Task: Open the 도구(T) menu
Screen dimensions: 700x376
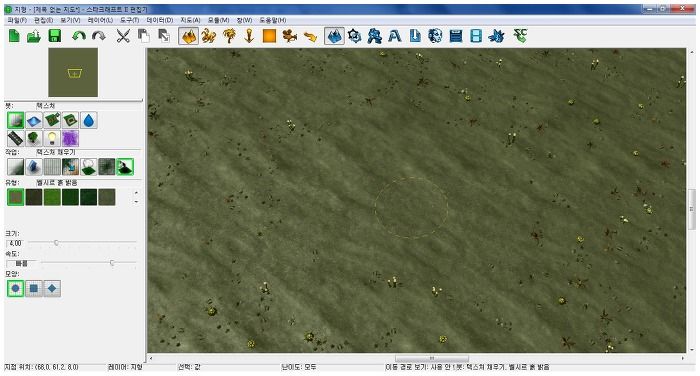Action: [130, 20]
